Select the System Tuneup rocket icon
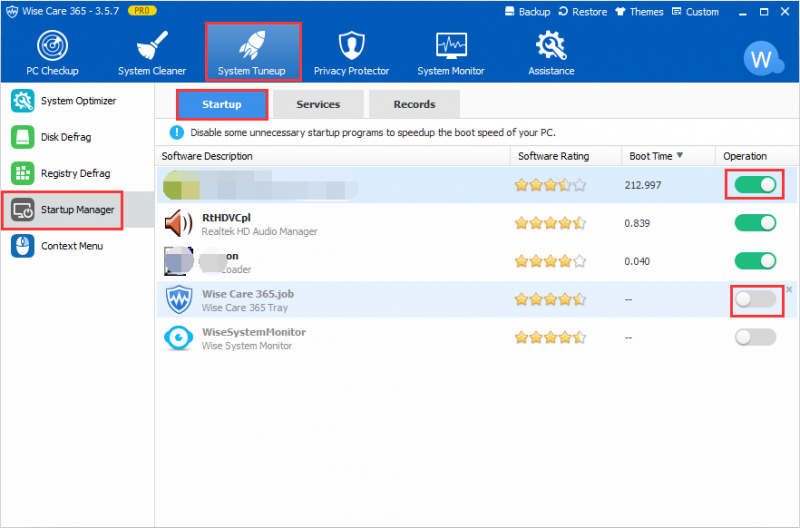This screenshot has height=528, width=800. click(x=252, y=44)
